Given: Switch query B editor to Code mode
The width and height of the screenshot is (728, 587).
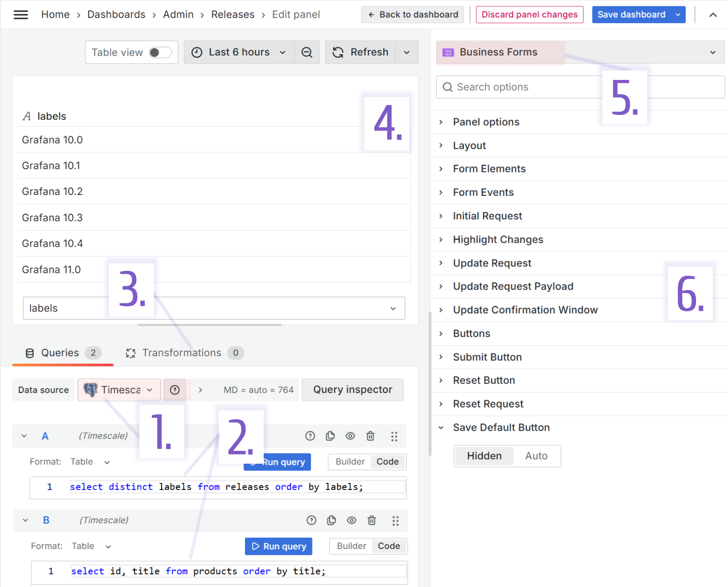Looking at the screenshot, I should [x=389, y=547].
